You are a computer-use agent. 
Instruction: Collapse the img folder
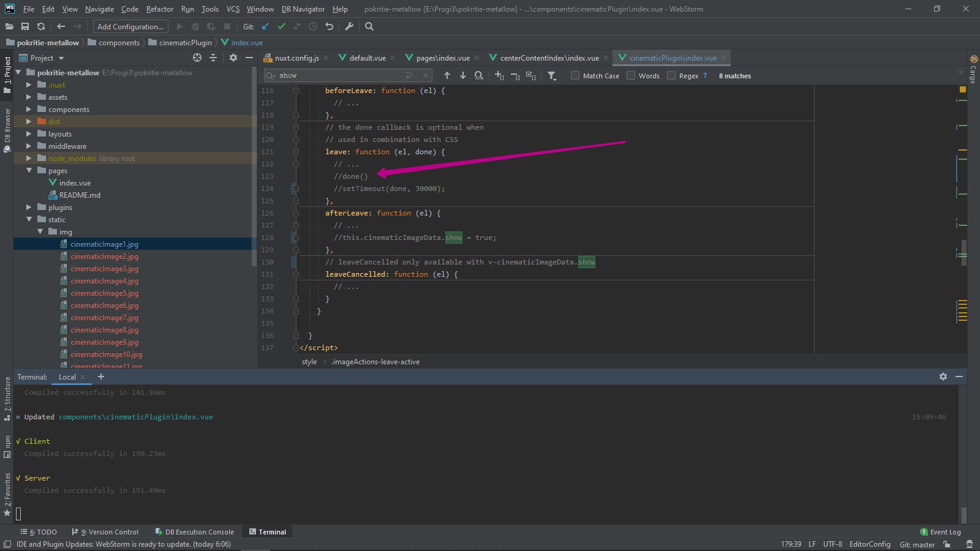pyautogui.click(x=40, y=232)
